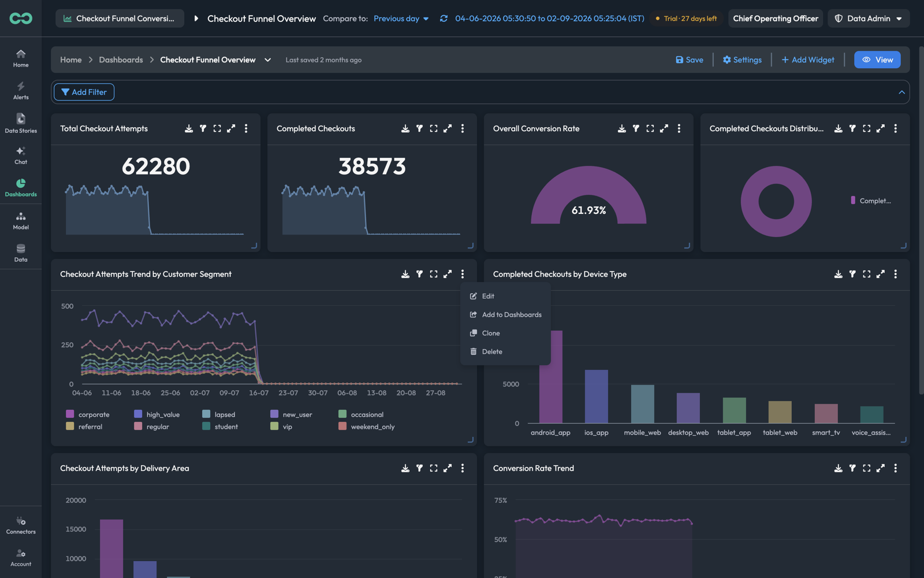
Task: Click the dashboard date range text
Action: click(x=550, y=18)
